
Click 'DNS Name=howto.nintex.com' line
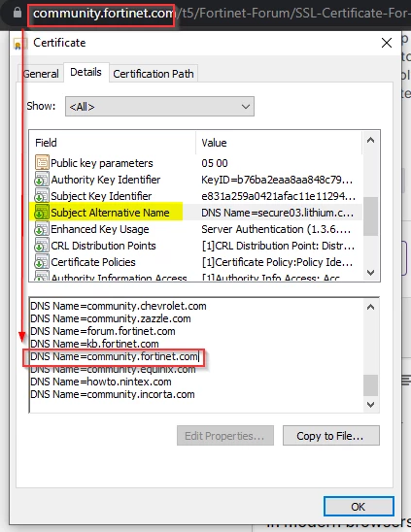click(101, 382)
